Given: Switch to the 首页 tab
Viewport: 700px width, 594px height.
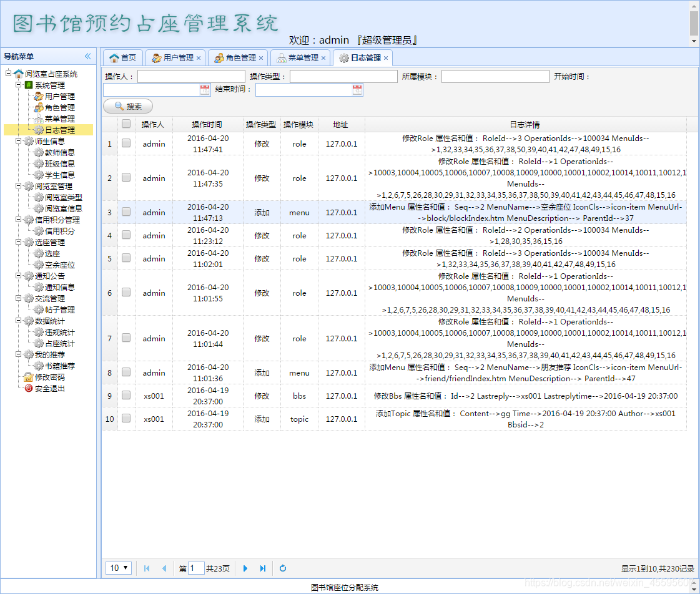Looking at the screenshot, I should coord(123,58).
